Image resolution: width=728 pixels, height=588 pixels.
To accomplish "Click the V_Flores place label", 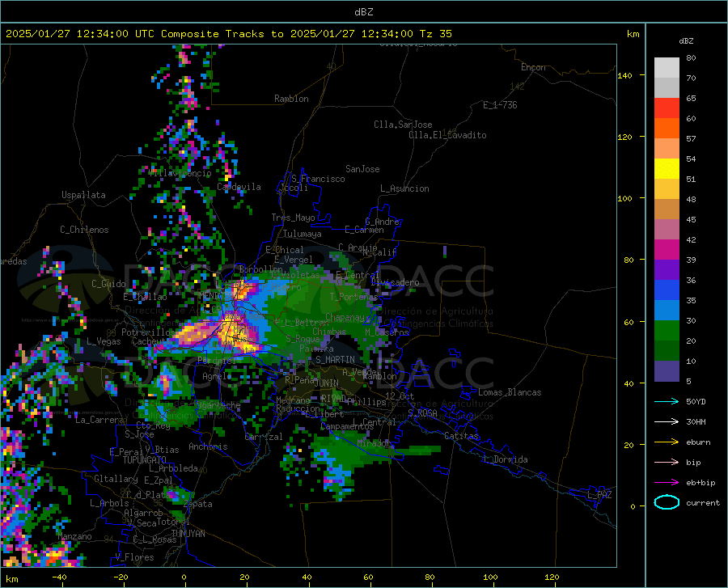I will click(x=134, y=557).
